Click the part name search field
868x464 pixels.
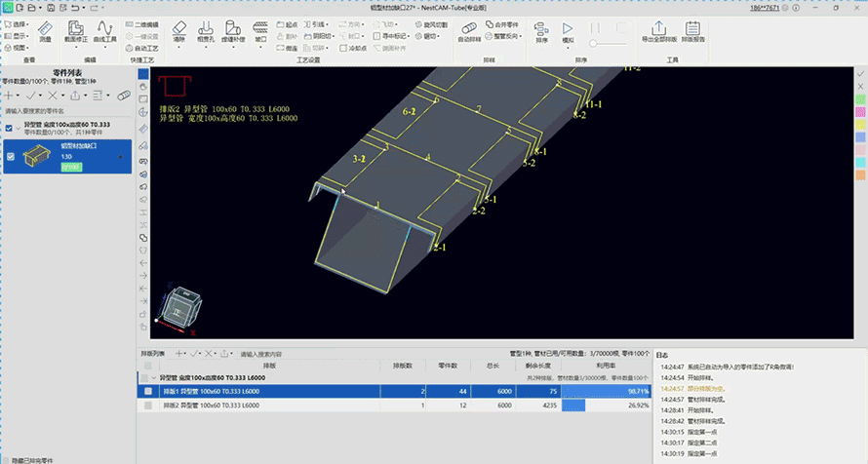(x=66, y=111)
